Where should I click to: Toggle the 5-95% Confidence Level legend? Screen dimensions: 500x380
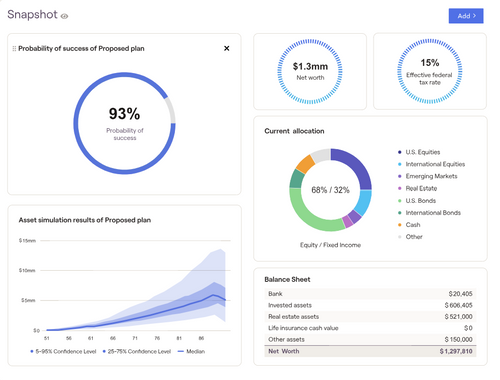[x=63, y=351]
